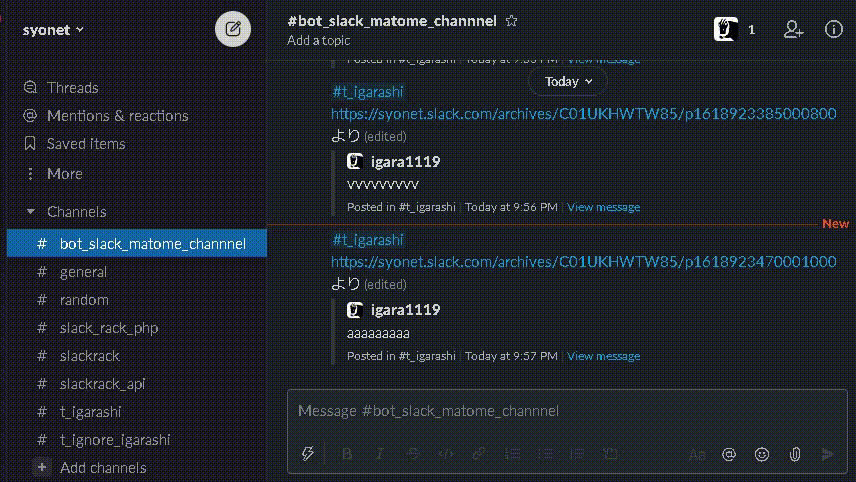Click the vvvvvvvvv message text
The image size is (856, 482).
point(383,185)
